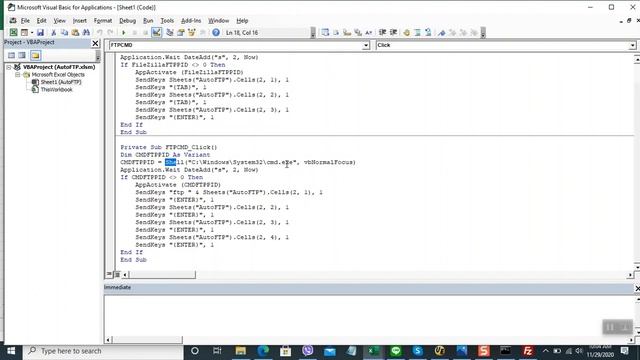Open the Edit toolbar options arrow
The image size is (640, 360).
tap(483, 33)
